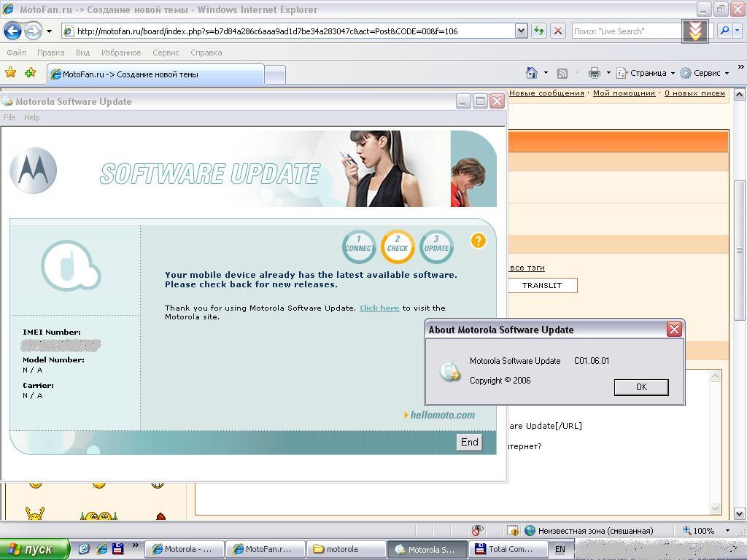Expand the Print options dropdown arrow
747x560 pixels.
coord(608,73)
